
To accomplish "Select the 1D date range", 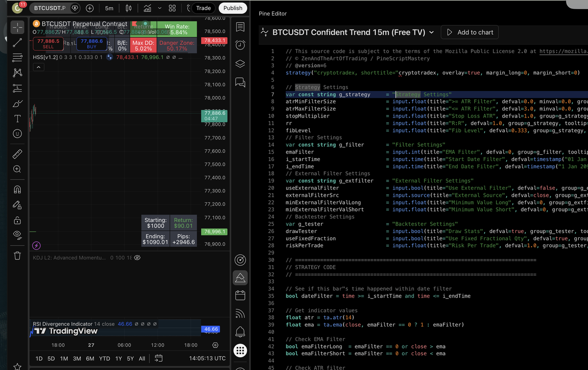I will (x=39, y=358).
